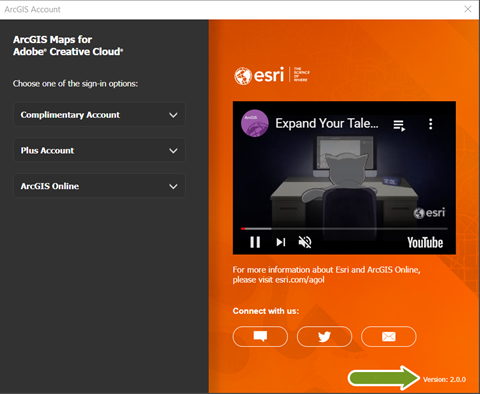Open the YouTube logo link
480x394 pixels.
425,242
